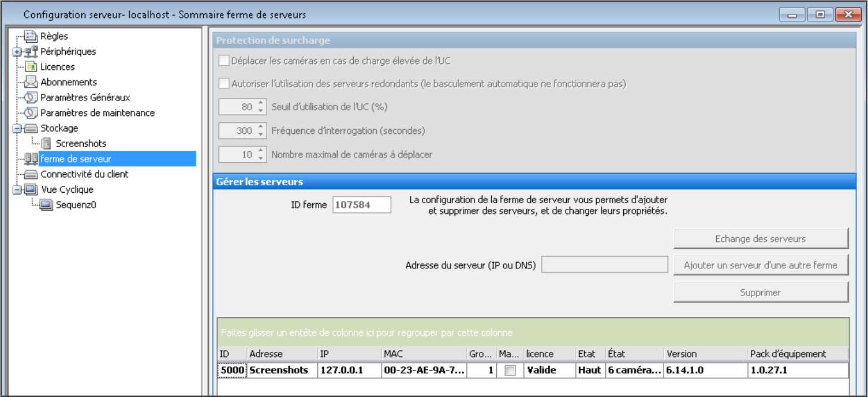Toggle Autoriser l'utilisation des serveurs redondants checkbox
868x397 pixels.
[224, 84]
